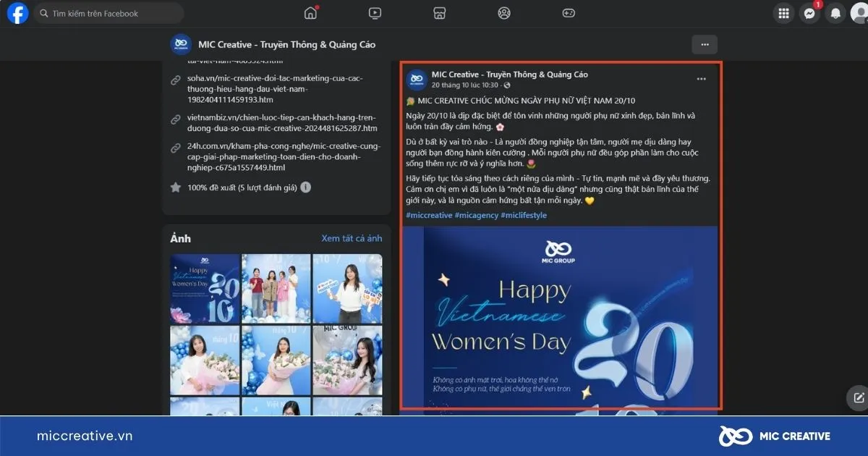Open the notifications bell

(x=835, y=13)
